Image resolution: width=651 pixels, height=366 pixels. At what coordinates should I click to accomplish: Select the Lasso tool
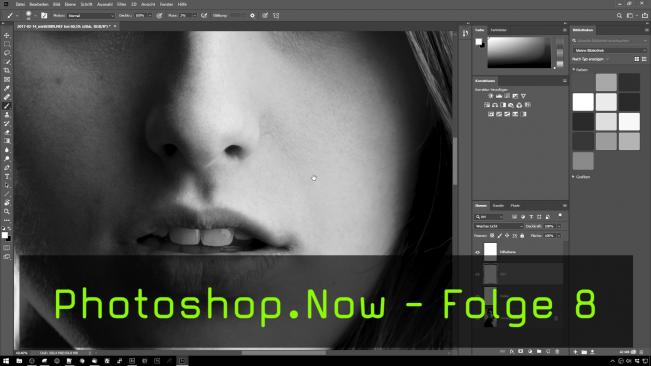point(7,53)
